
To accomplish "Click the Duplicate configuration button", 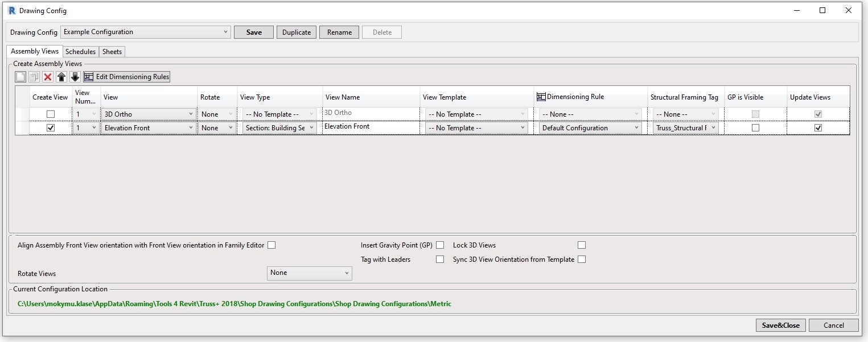I will tap(297, 32).
